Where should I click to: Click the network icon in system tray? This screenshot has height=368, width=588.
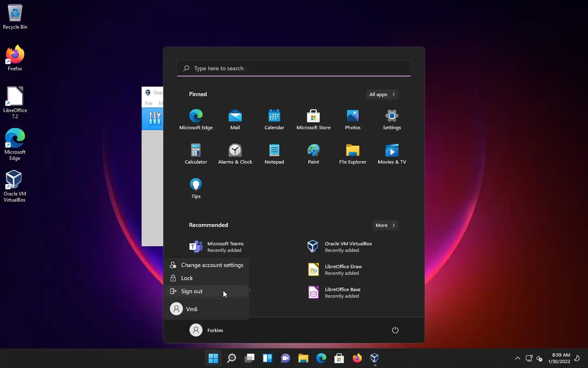(x=529, y=358)
